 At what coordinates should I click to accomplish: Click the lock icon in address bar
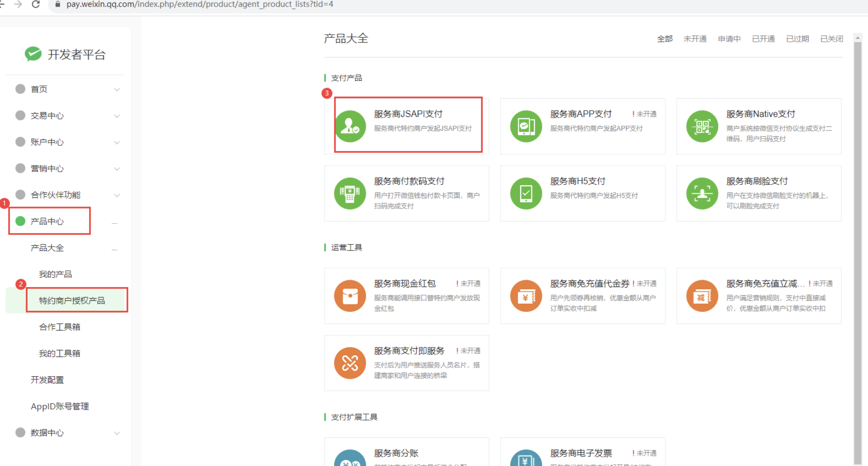[x=57, y=4]
